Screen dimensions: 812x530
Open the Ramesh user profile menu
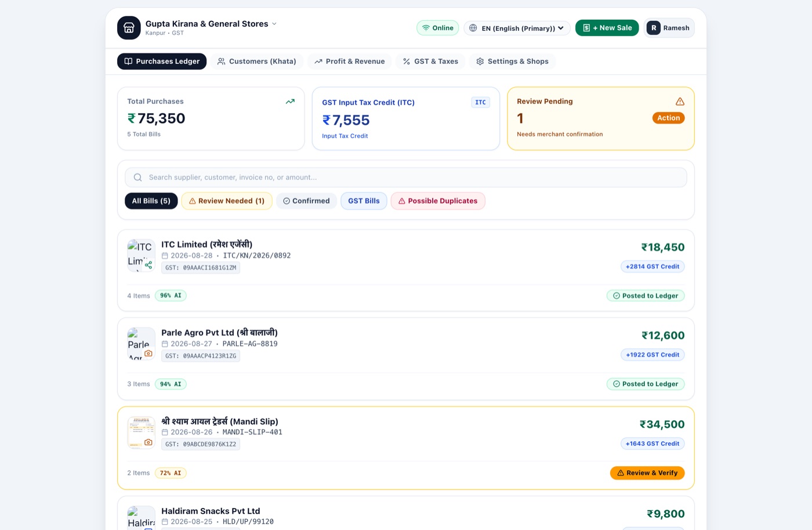pos(669,28)
